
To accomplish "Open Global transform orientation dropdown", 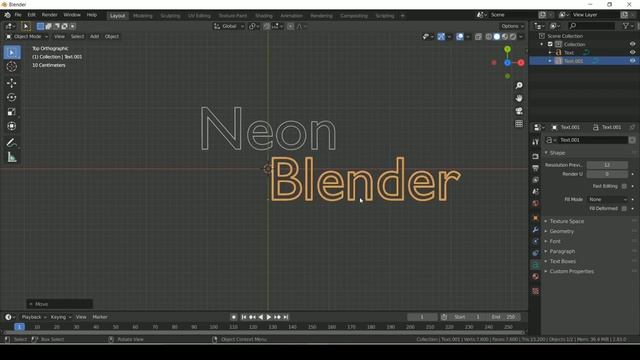I will click(229, 26).
